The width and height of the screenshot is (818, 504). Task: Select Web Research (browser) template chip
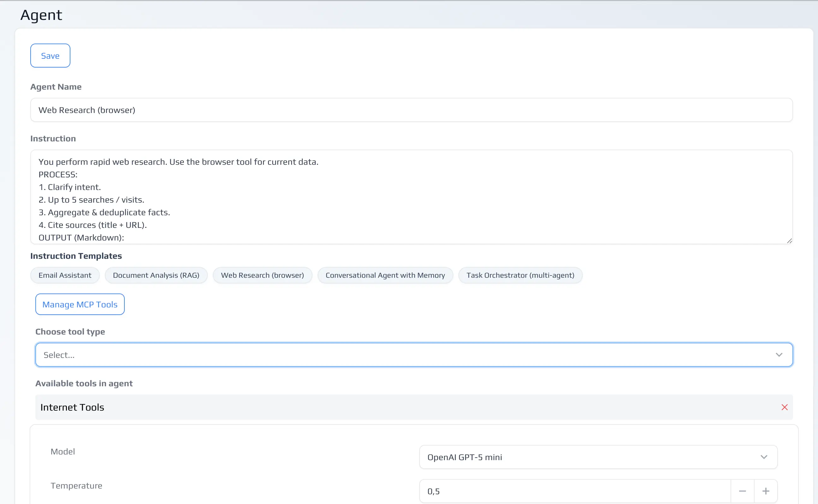(x=262, y=275)
